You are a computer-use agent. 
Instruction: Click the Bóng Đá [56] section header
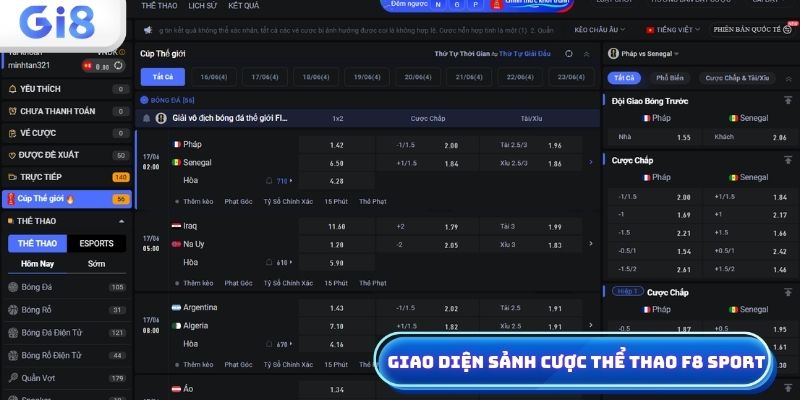point(167,101)
